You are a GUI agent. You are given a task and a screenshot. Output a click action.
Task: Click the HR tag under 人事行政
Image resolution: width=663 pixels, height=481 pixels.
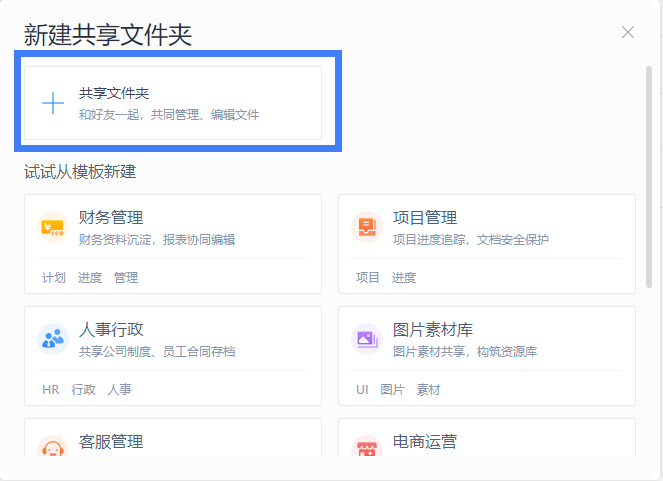[x=51, y=389]
